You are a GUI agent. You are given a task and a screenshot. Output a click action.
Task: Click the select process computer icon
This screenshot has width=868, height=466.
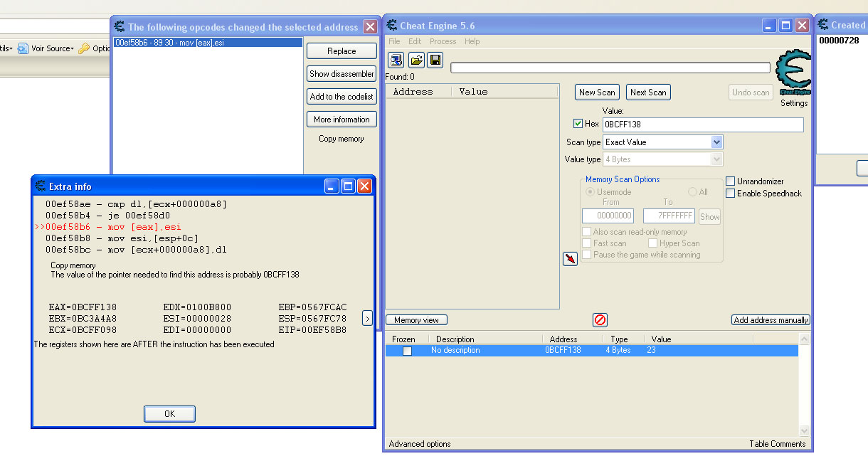click(x=396, y=60)
